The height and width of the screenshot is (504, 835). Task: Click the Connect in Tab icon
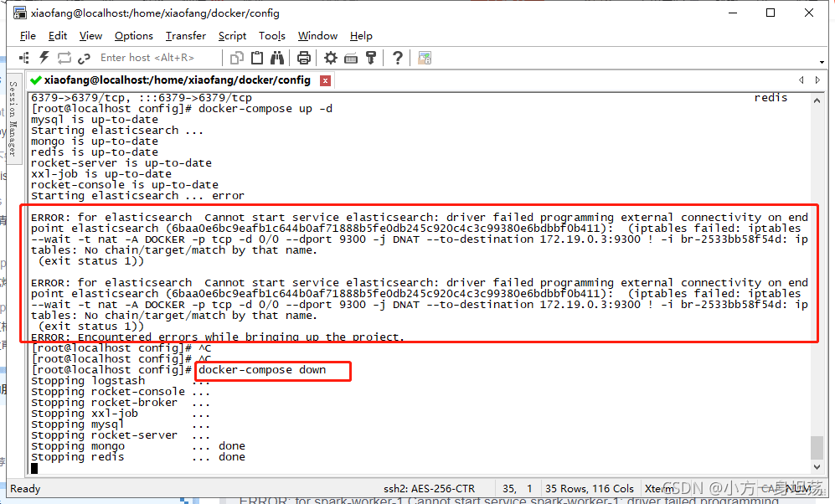pyautogui.click(x=64, y=58)
